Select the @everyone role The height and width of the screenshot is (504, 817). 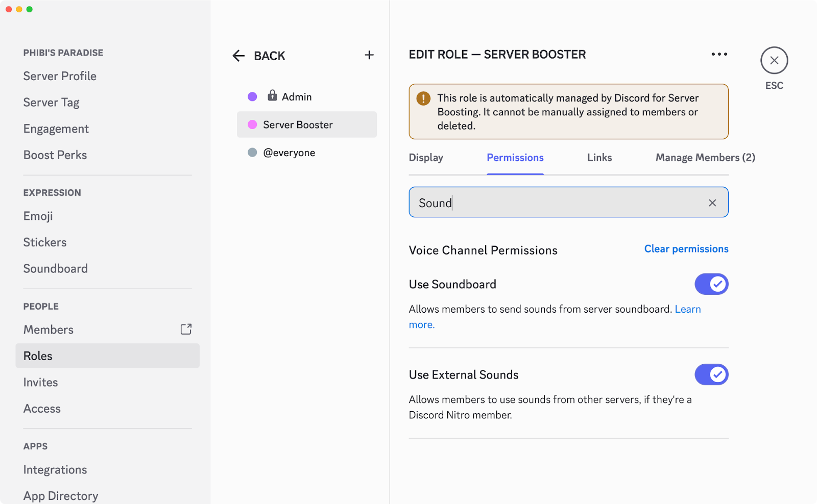pos(307,153)
